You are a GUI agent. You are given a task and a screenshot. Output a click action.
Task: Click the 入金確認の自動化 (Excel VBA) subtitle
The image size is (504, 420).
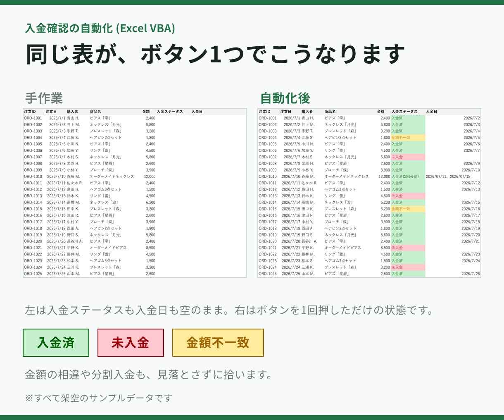(x=100, y=28)
